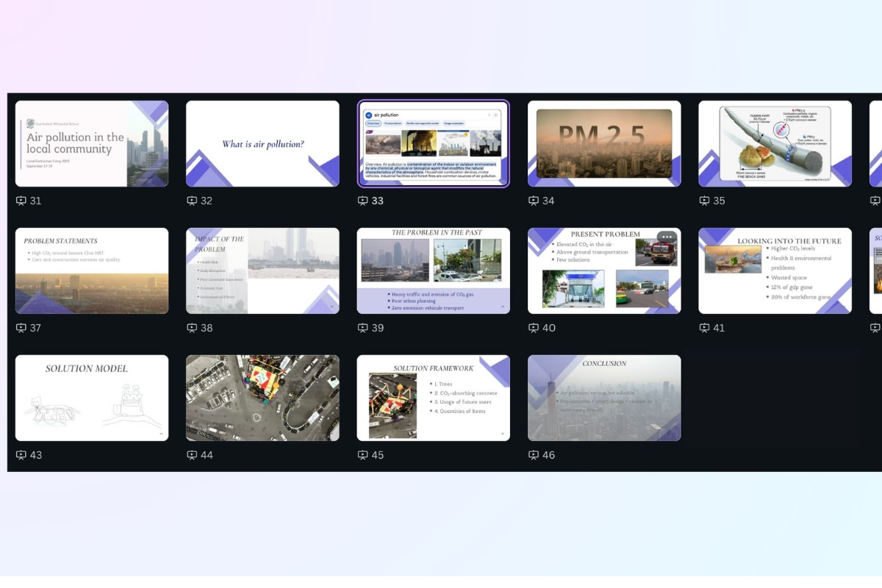Open the Conclusion slide thumbnail
The image size is (882, 588).
(604, 398)
